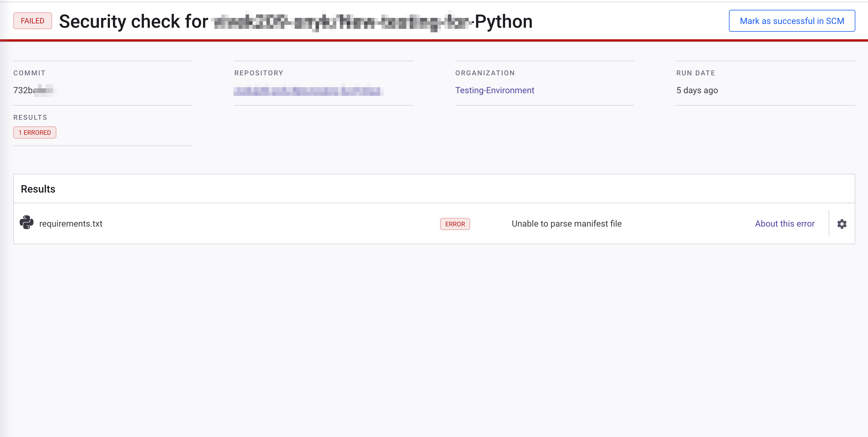Click the Results panel heading
Screen dimensions: 868x437
[x=38, y=189]
